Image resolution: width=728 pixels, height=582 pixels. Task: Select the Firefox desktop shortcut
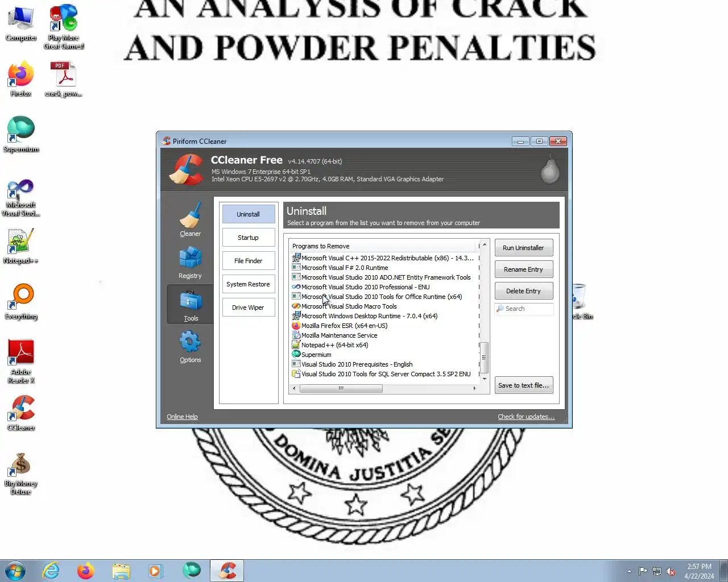[21, 80]
